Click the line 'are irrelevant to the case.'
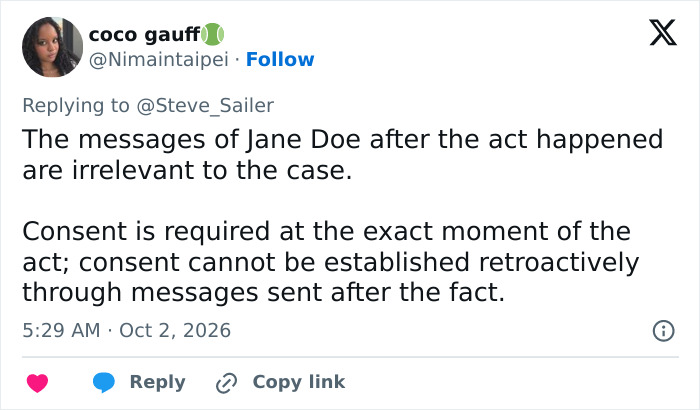This screenshot has height=410, width=700. point(188,170)
